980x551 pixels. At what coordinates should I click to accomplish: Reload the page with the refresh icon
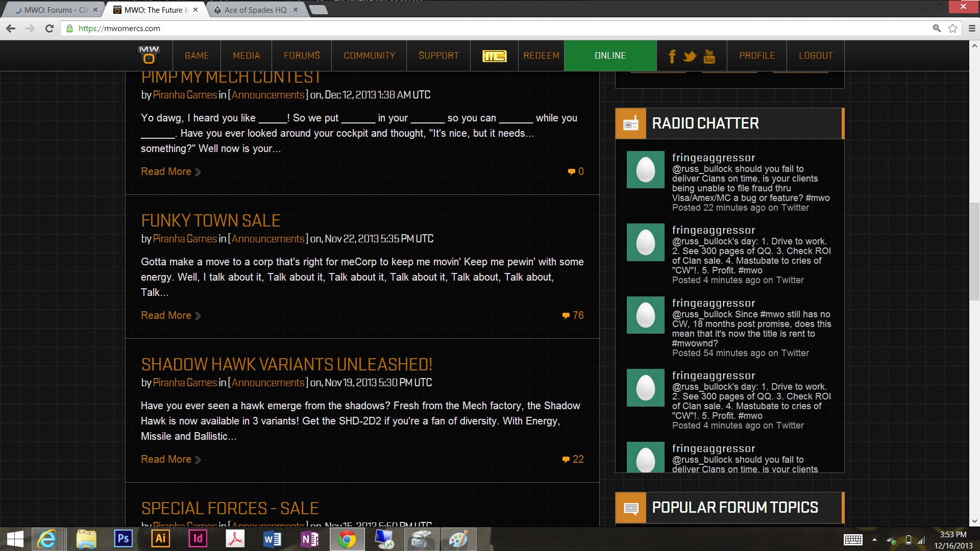(x=50, y=29)
